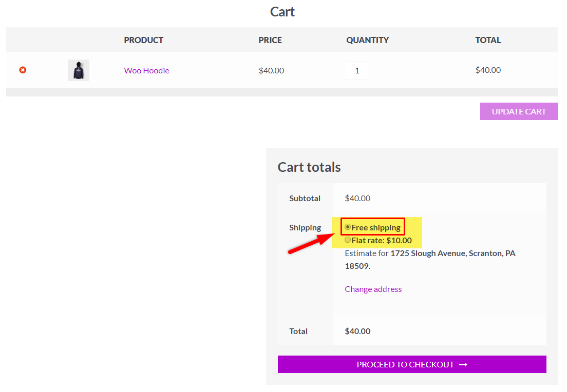This screenshot has width=567, height=392.
Task: Click the Total column header
Action: tap(488, 40)
